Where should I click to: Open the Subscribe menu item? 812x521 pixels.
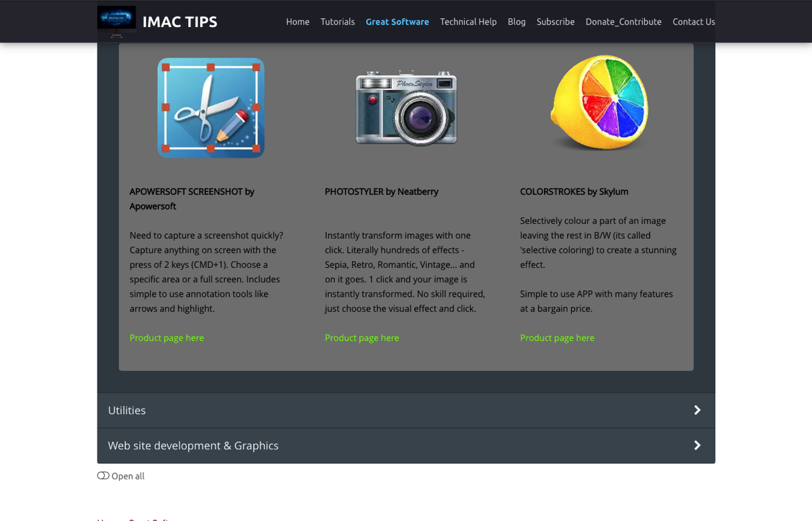click(x=556, y=22)
